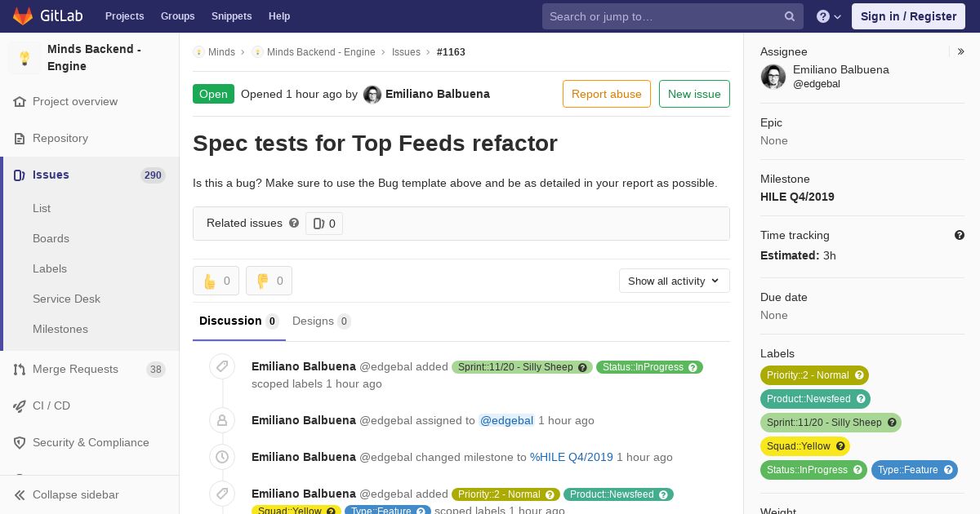Open Security & Compliance section

click(90, 443)
